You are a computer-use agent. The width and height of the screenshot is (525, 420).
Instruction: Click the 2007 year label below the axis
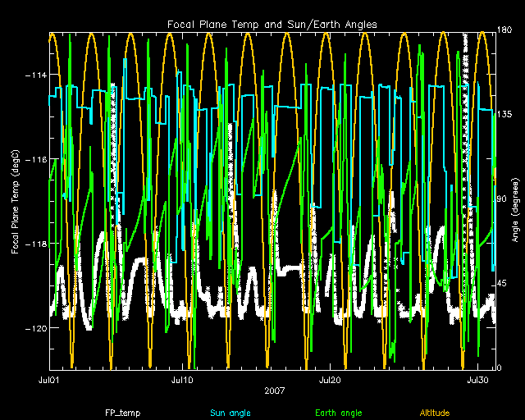pyautogui.click(x=275, y=390)
